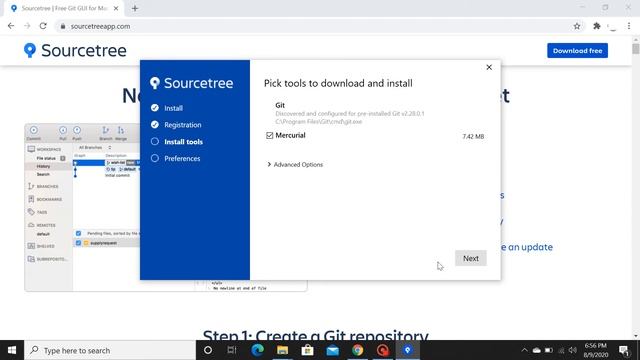
Task: Click the Sourcetree logo on the webpage
Action: [75, 51]
